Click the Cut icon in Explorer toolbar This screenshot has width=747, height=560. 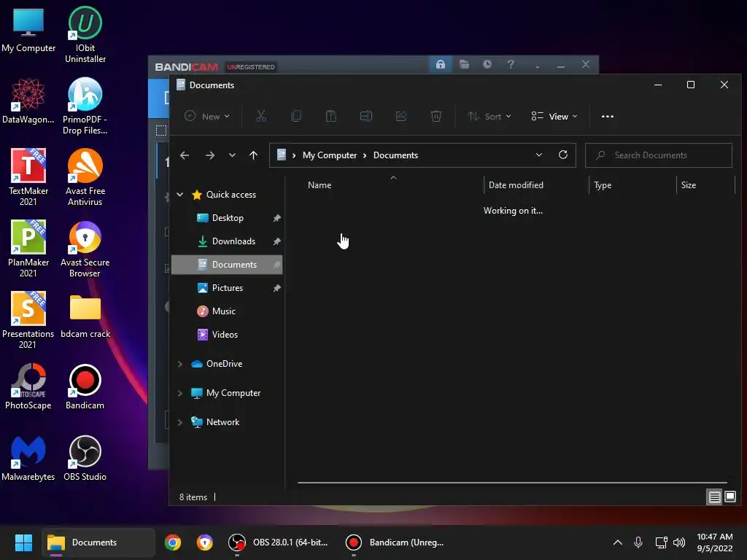click(261, 116)
